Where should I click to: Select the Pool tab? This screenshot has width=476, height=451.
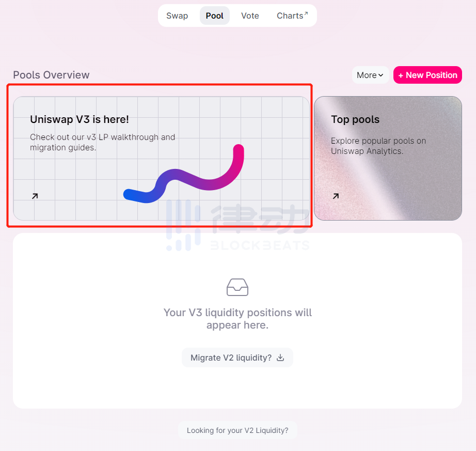coord(214,15)
